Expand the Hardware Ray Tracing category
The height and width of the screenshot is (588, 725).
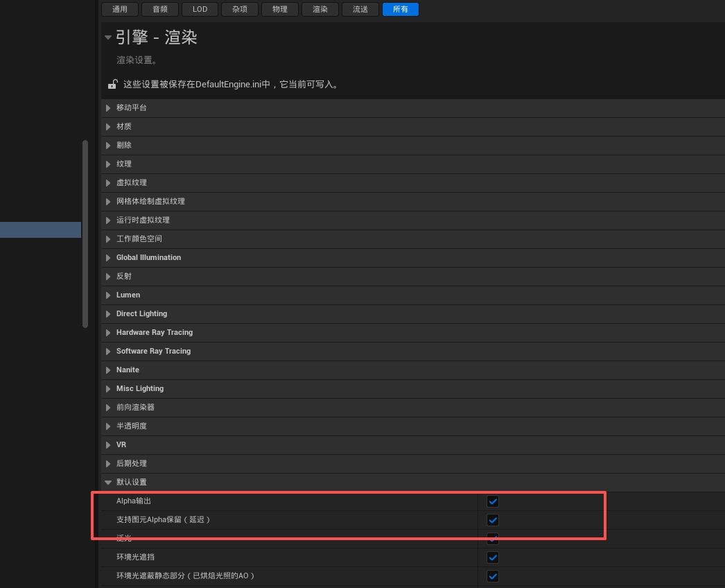pos(108,333)
